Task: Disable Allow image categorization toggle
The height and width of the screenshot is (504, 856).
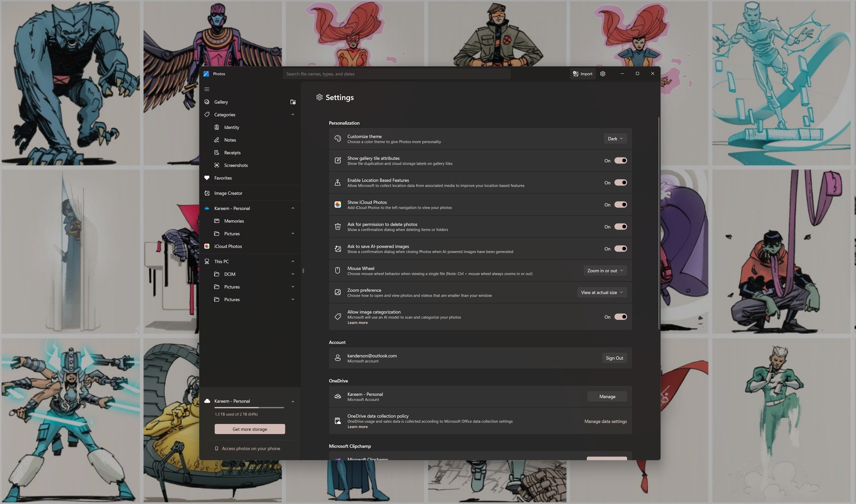Action: point(621,317)
